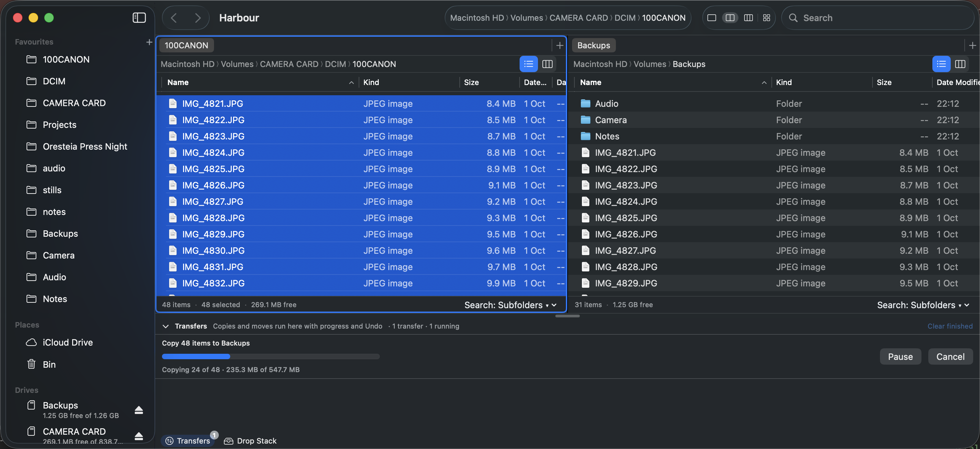Switch to single pane layout
The image size is (980, 449).
[712, 18]
